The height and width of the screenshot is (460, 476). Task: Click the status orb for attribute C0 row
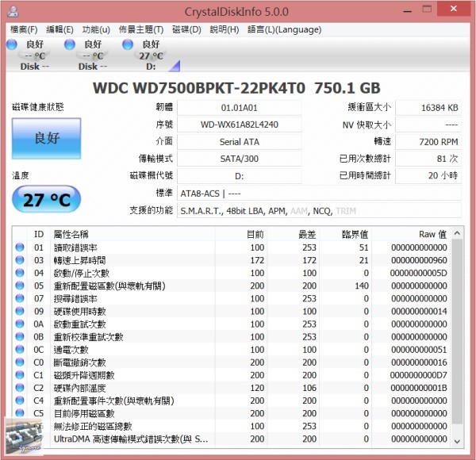point(20,362)
